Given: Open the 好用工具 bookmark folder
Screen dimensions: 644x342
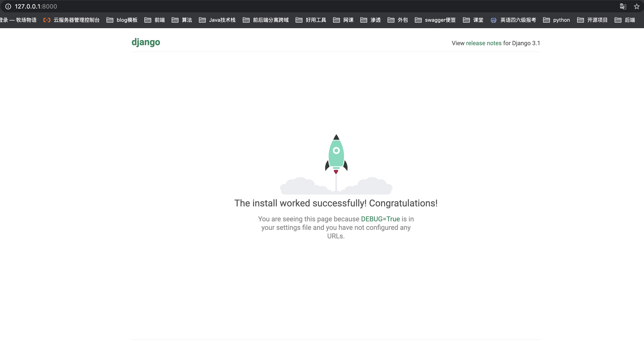Looking at the screenshot, I should 311,20.
